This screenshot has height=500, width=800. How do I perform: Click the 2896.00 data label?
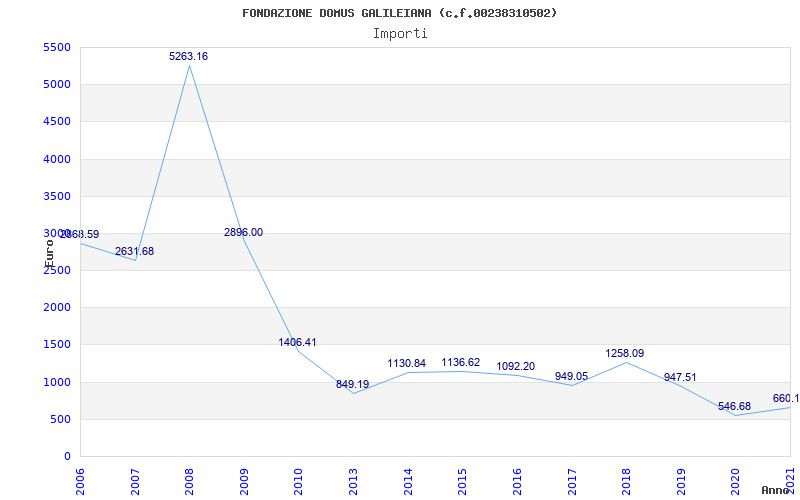coord(243,232)
